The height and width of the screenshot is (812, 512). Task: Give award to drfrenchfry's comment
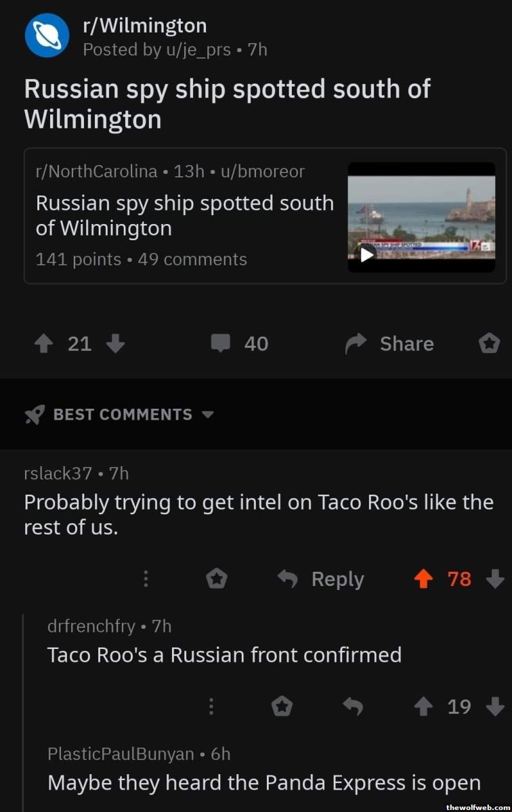(x=282, y=707)
